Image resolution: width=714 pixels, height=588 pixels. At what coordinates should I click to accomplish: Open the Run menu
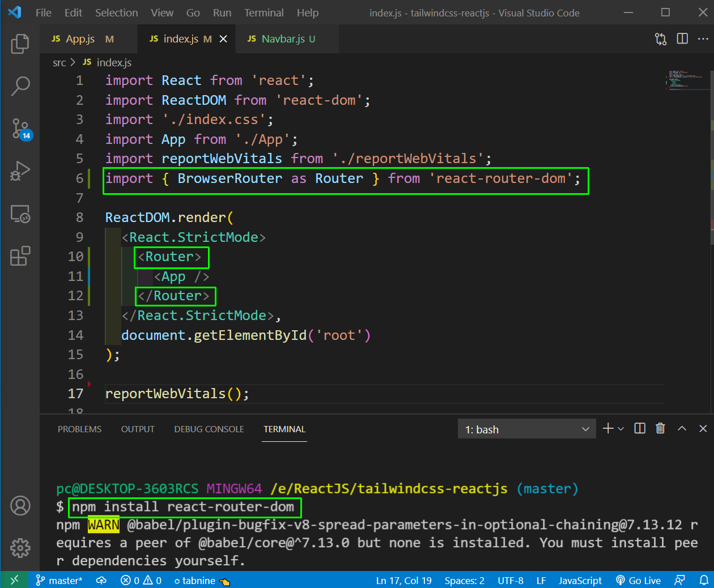click(222, 12)
